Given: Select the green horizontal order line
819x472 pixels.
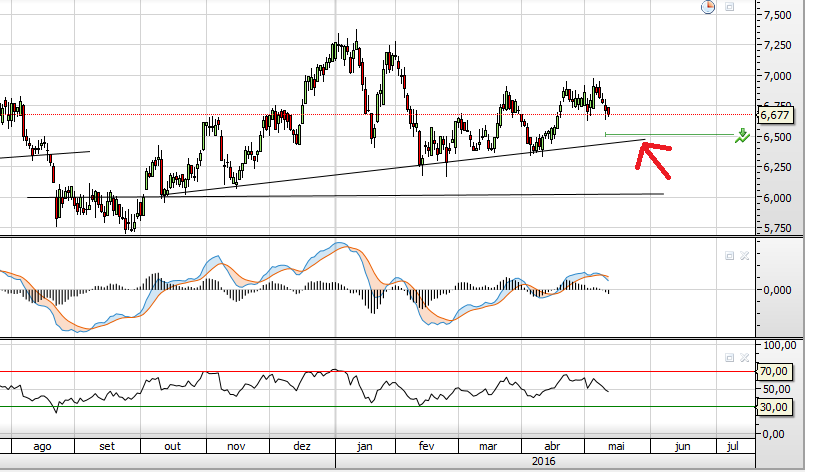Looking at the screenshot, I should [x=670, y=135].
